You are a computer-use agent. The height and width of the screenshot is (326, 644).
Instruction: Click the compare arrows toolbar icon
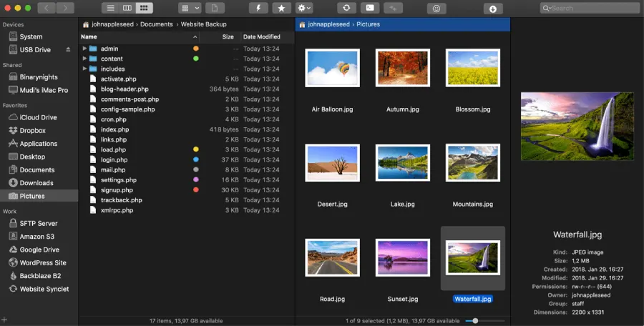point(393,8)
